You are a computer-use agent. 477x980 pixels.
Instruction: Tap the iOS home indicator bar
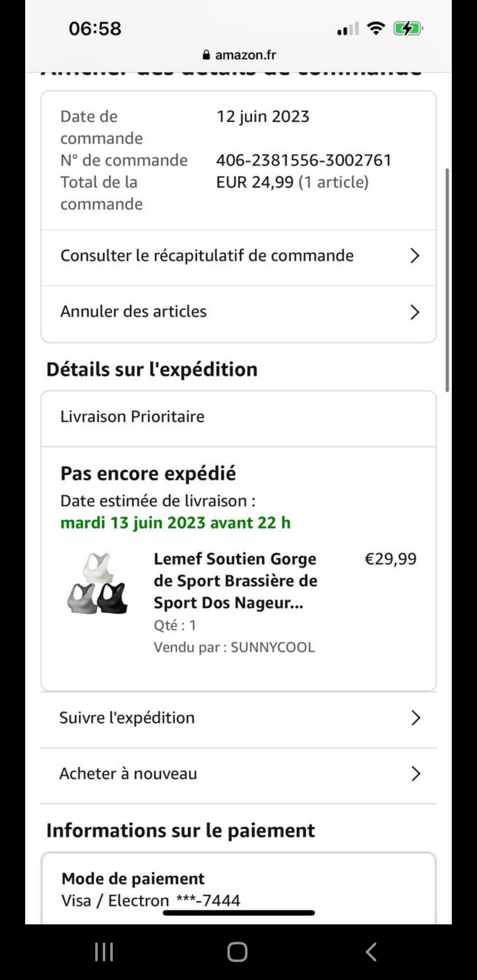[x=238, y=913]
